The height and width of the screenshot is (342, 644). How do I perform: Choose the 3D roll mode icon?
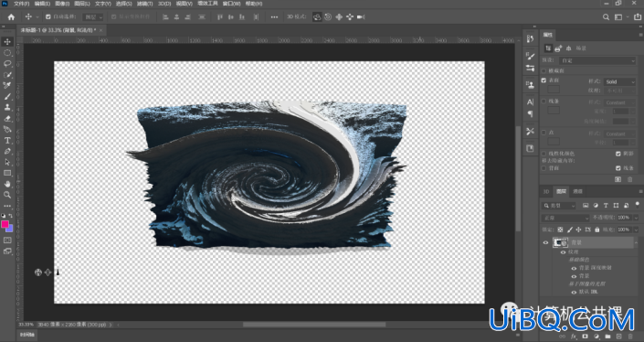coord(328,16)
